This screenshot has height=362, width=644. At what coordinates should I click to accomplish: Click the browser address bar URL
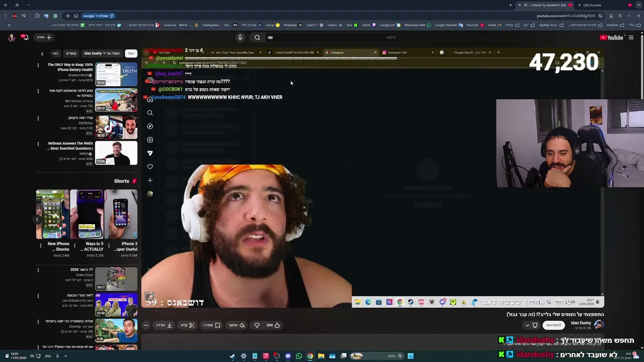click(566, 16)
